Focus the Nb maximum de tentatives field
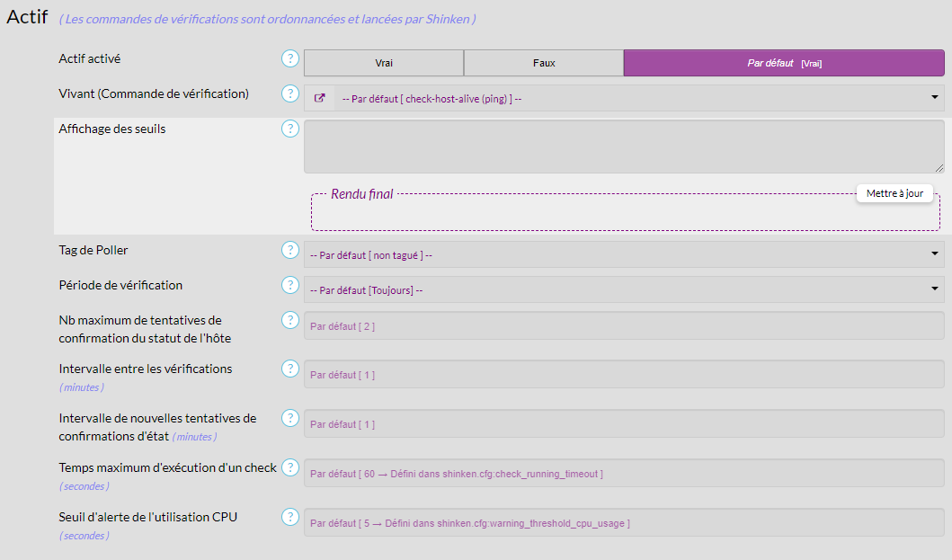 (x=624, y=325)
